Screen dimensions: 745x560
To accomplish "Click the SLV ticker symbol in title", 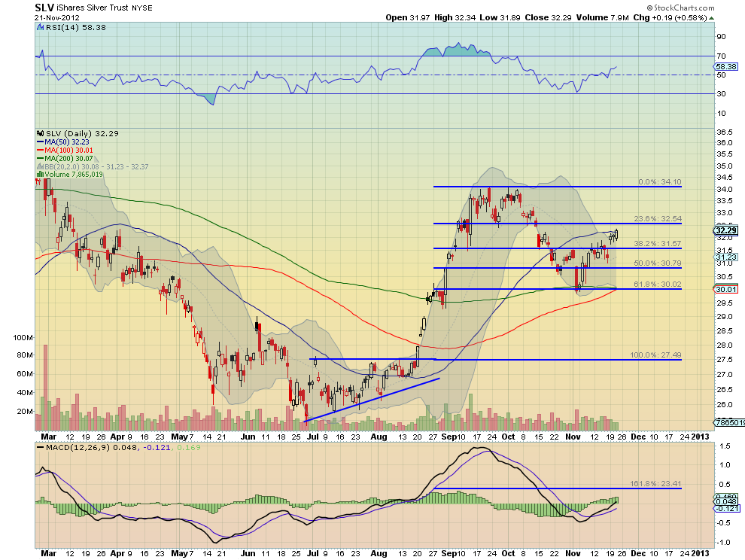I will pyautogui.click(x=44, y=7).
